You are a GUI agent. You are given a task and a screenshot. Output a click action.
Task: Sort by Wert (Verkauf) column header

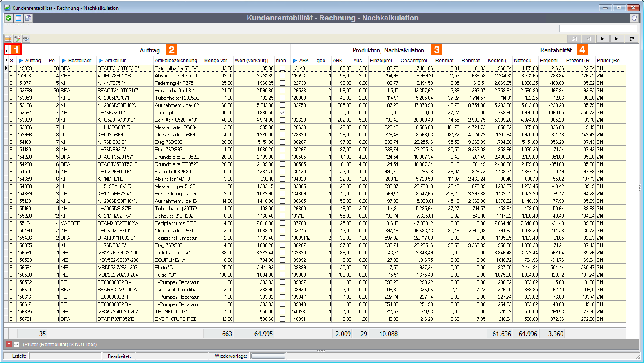click(x=254, y=61)
